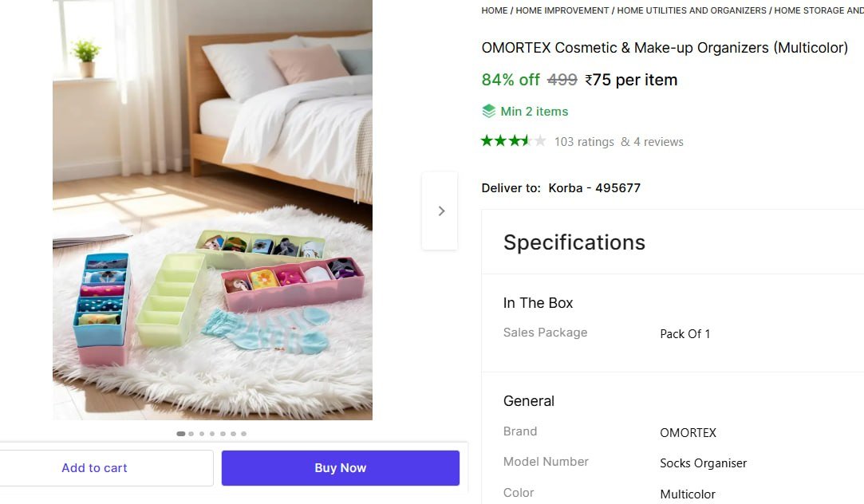Screen dimensions: 864x504
Task: Select the third image carousel dot
Action: pyautogui.click(x=202, y=434)
